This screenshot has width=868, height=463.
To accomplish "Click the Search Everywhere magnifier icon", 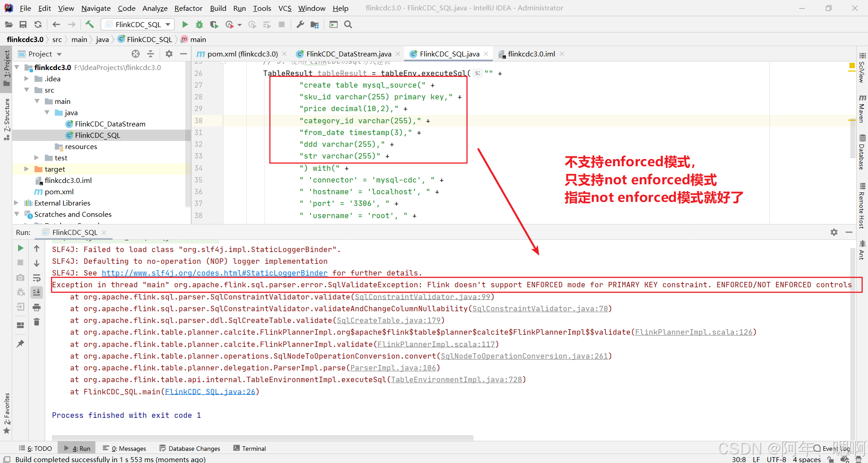I will tap(348, 24).
